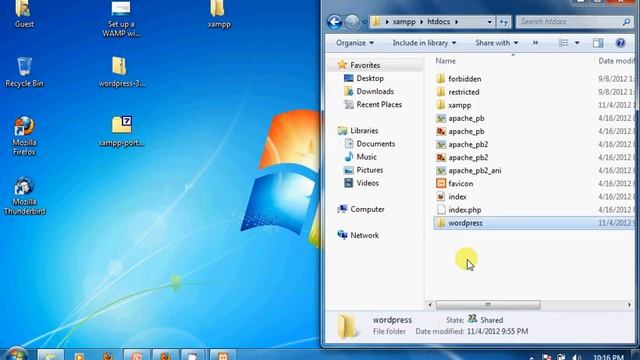Viewport: 640px width, 360px height.
Task: Toggle the preview pane
Action: point(598,43)
